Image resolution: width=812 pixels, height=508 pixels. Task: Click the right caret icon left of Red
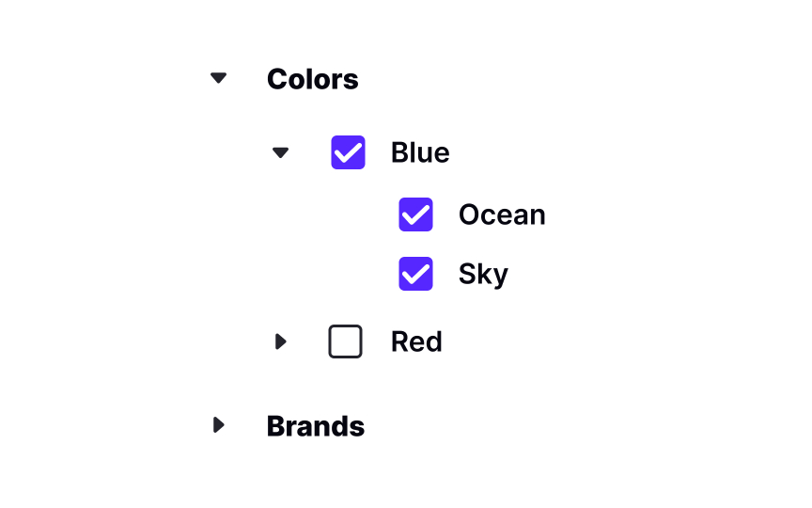click(280, 341)
